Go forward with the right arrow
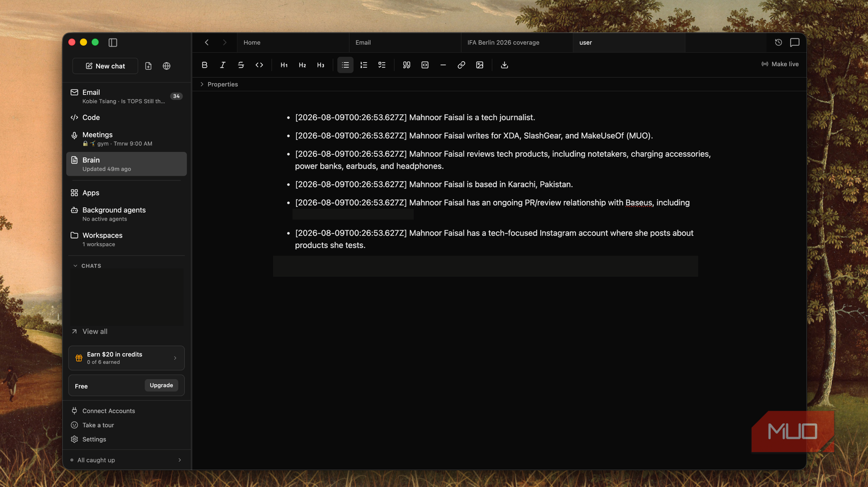Image resolution: width=868 pixels, height=487 pixels. 225,43
